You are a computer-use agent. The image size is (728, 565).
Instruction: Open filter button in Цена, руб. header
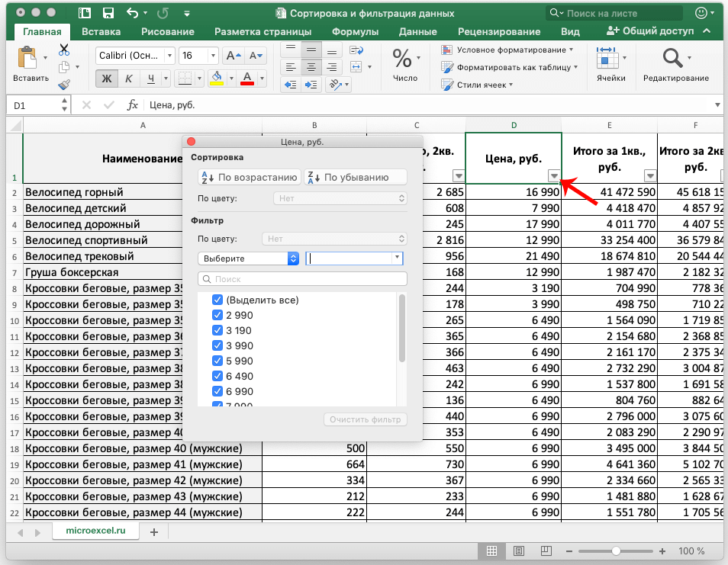pos(553,176)
